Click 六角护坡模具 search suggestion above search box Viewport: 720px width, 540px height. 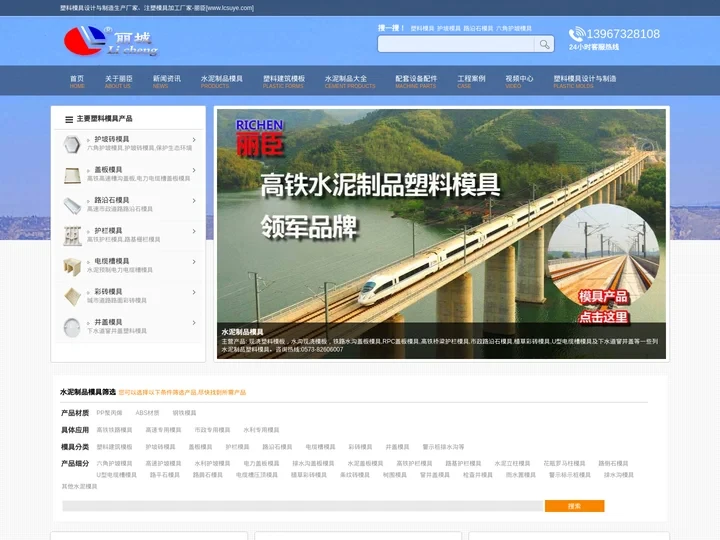[514, 28]
